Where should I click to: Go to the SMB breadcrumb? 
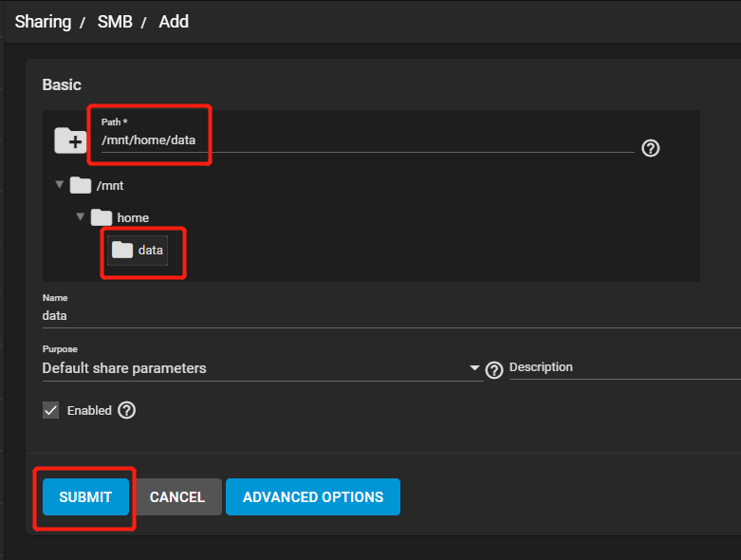pos(115,22)
